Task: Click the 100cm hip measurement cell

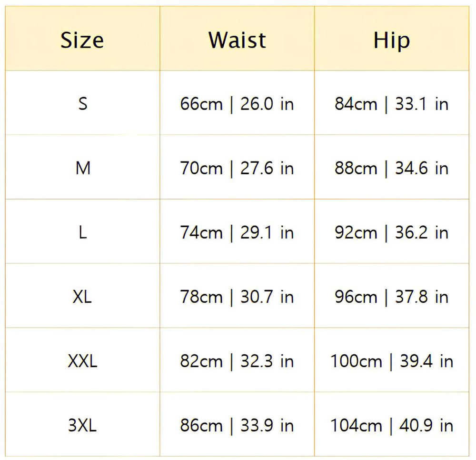Action: pyautogui.click(x=391, y=361)
